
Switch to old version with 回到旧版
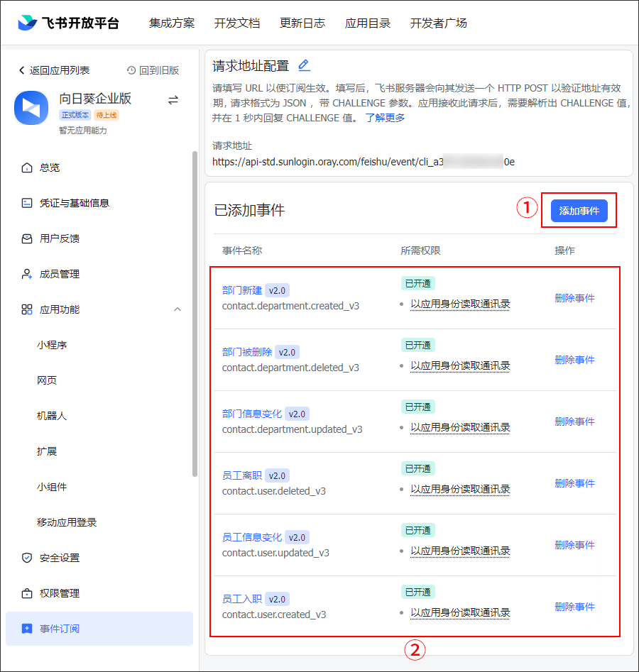[x=153, y=70]
